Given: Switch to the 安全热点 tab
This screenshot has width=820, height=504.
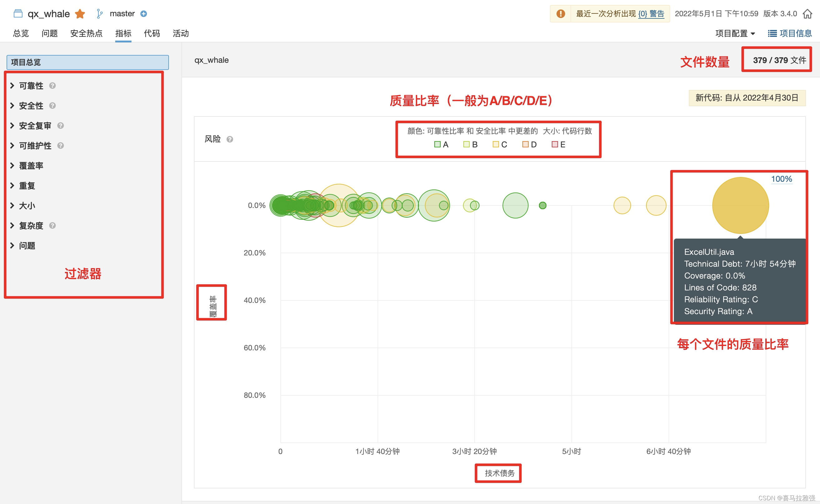Looking at the screenshot, I should click(x=86, y=33).
